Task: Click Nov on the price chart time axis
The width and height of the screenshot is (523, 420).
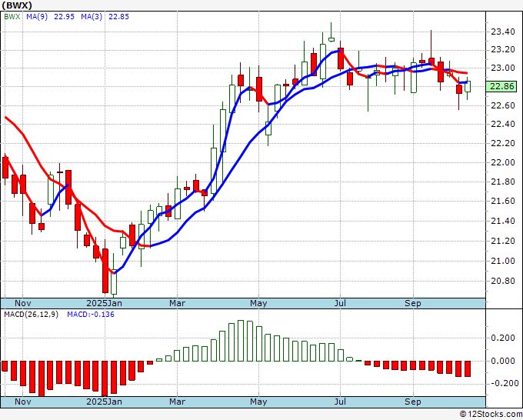Action: [23, 303]
